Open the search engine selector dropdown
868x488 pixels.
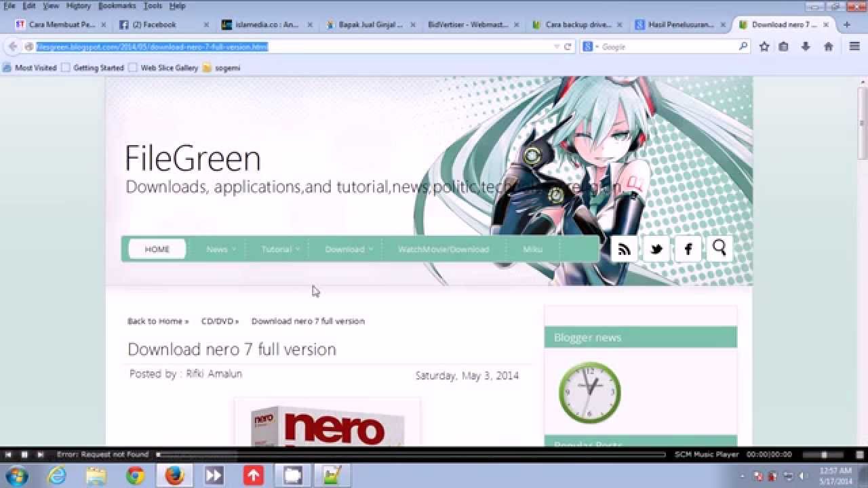pos(591,47)
